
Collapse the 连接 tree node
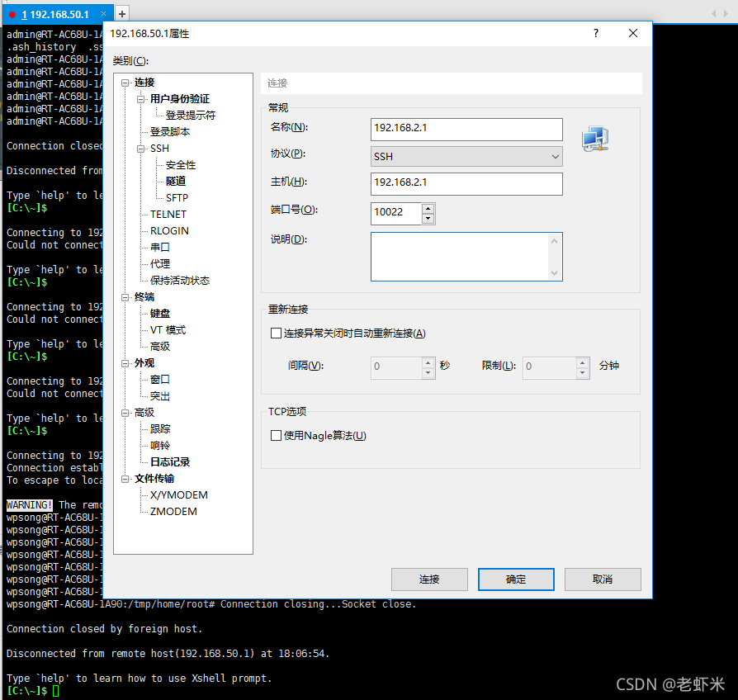[x=125, y=83]
